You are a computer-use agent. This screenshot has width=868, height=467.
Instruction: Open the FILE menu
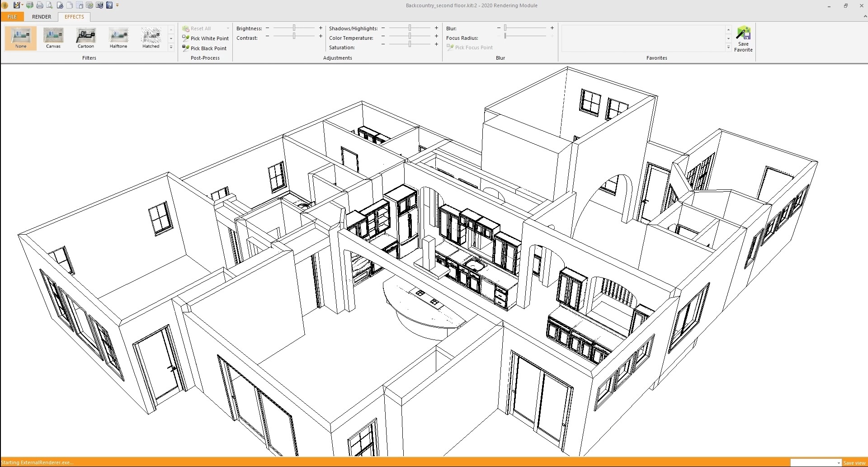click(x=12, y=17)
